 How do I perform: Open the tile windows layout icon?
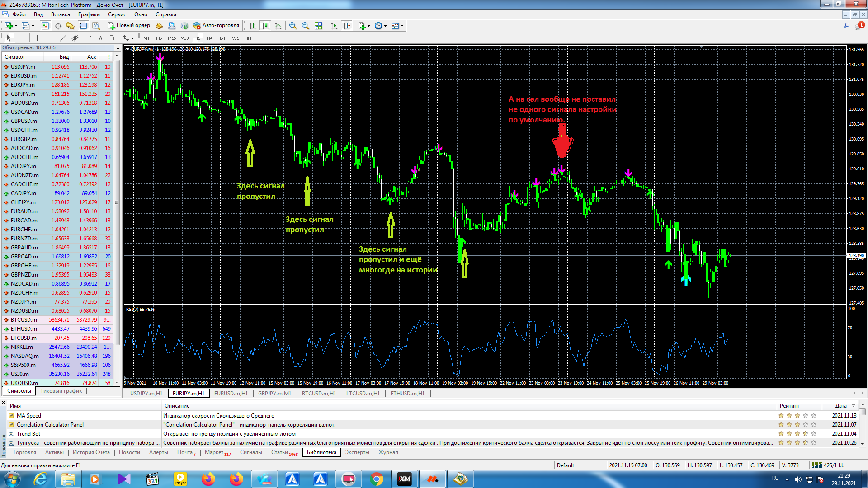(318, 26)
